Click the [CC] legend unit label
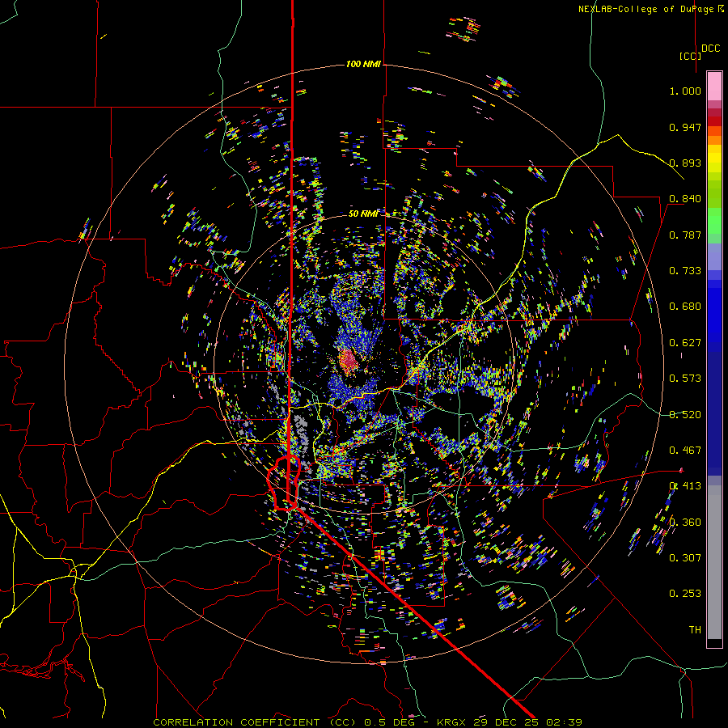 coord(690,56)
